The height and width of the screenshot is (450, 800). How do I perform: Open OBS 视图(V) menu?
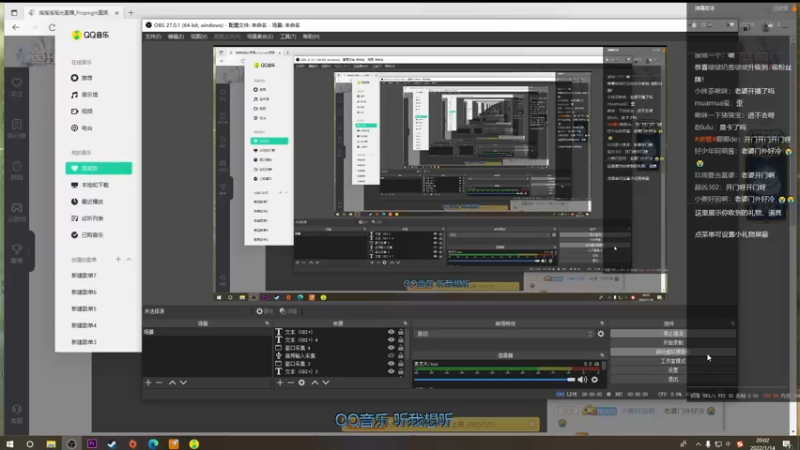point(198,37)
